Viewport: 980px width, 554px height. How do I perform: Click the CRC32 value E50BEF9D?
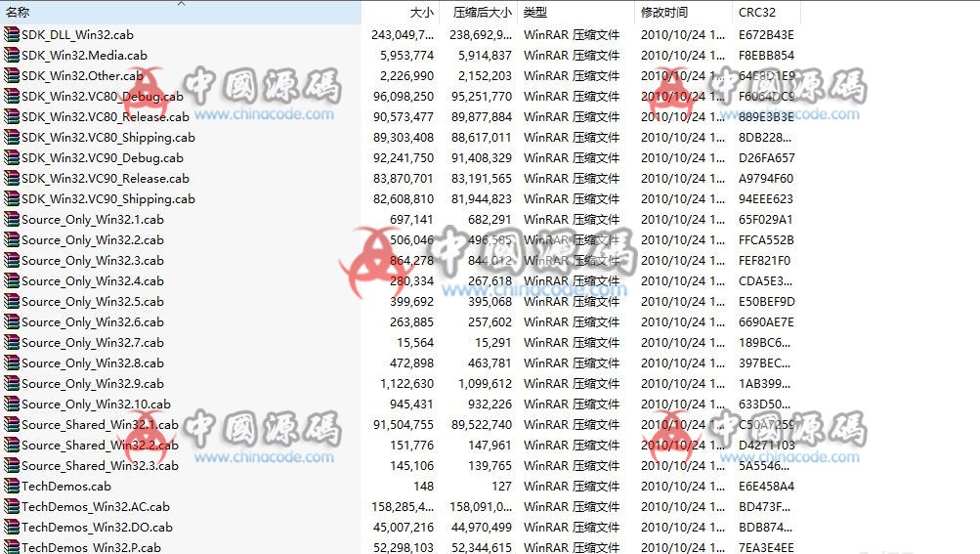click(x=766, y=302)
